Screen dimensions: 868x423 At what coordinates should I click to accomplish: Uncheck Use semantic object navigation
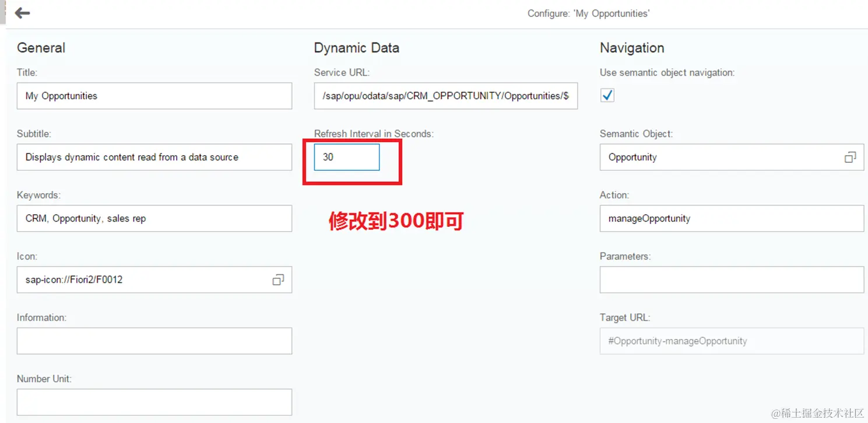(x=607, y=95)
